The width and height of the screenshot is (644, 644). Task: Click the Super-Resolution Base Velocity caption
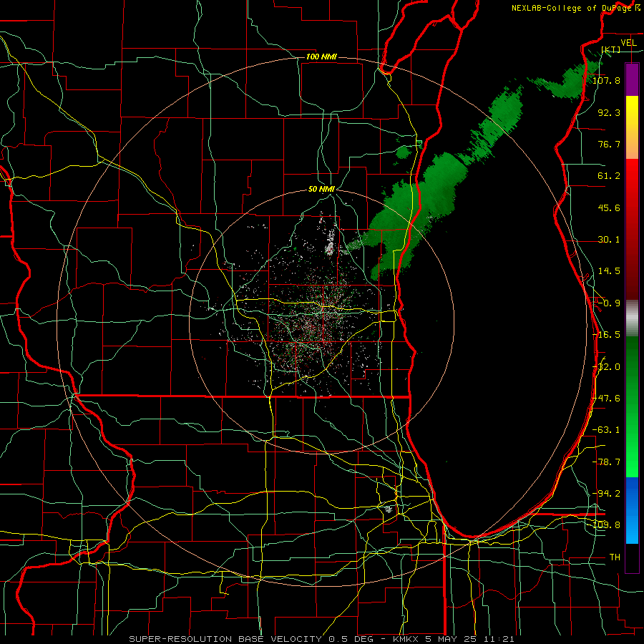pyautogui.click(x=321, y=639)
